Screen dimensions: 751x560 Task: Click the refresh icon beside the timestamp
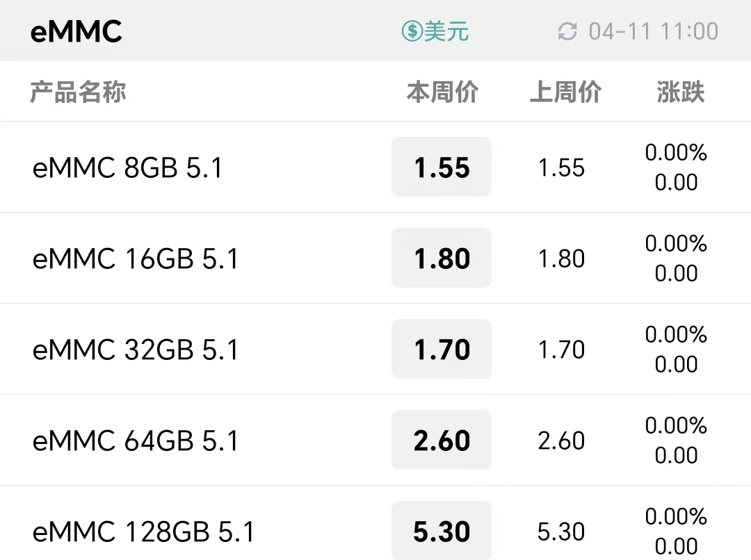(567, 31)
